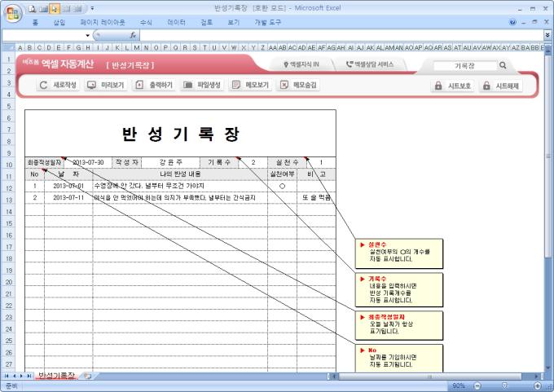Select the 실천수 value cell
554x392 pixels.
pos(321,163)
